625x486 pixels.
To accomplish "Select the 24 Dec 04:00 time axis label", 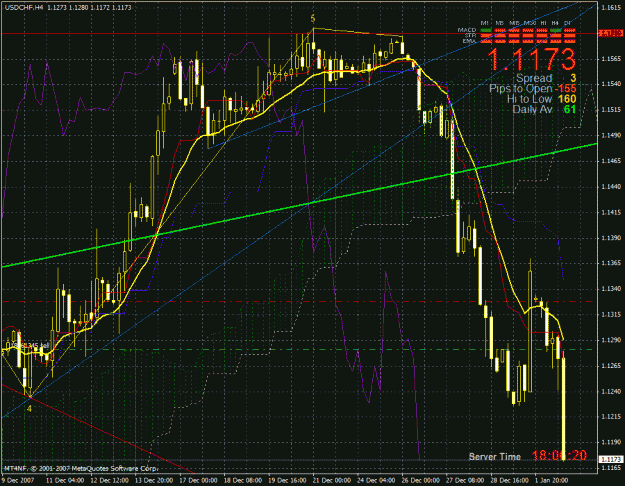I will pyautogui.click(x=377, y=480).
